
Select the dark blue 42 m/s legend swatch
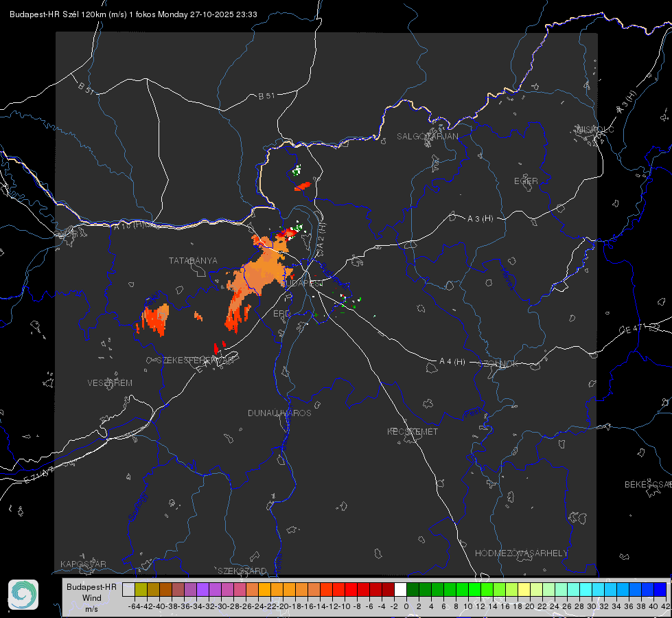(x=660, y=590)
